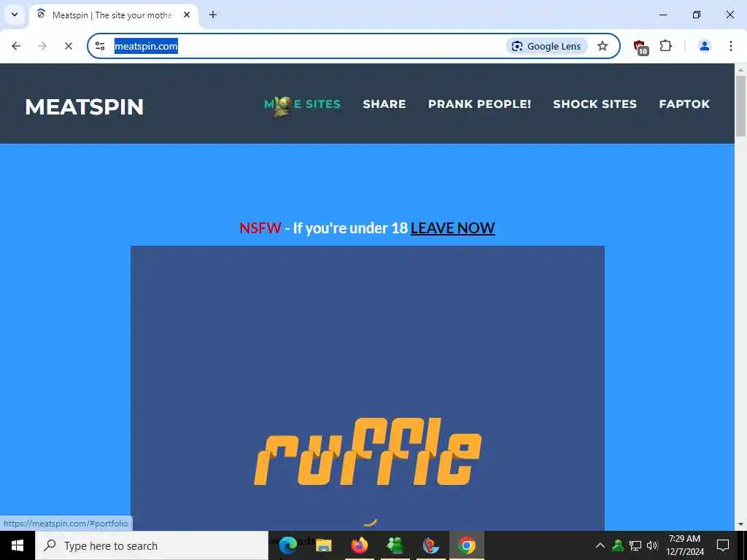The height and width of the screenshot is (560, 747).
Task: Open the clock and date flyout
Action: [x=684, y=545]
